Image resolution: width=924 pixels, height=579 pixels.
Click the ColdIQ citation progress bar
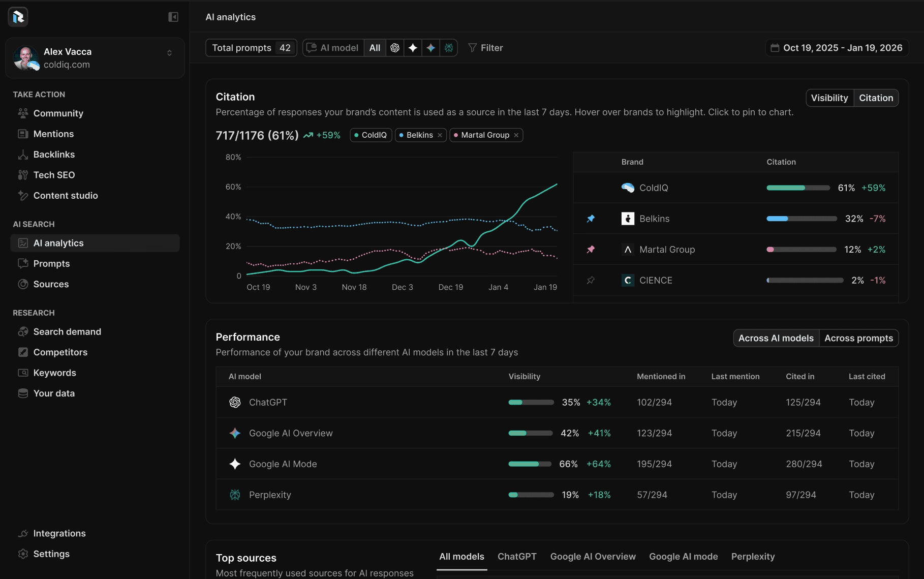[798, 188]
